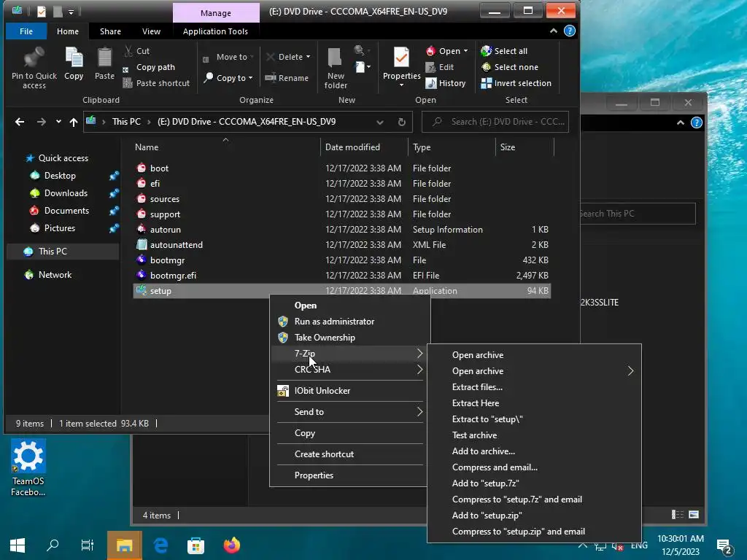Click Extract files... in 7-Zip submenu
The image size is (747, 560).
point(534,387)
